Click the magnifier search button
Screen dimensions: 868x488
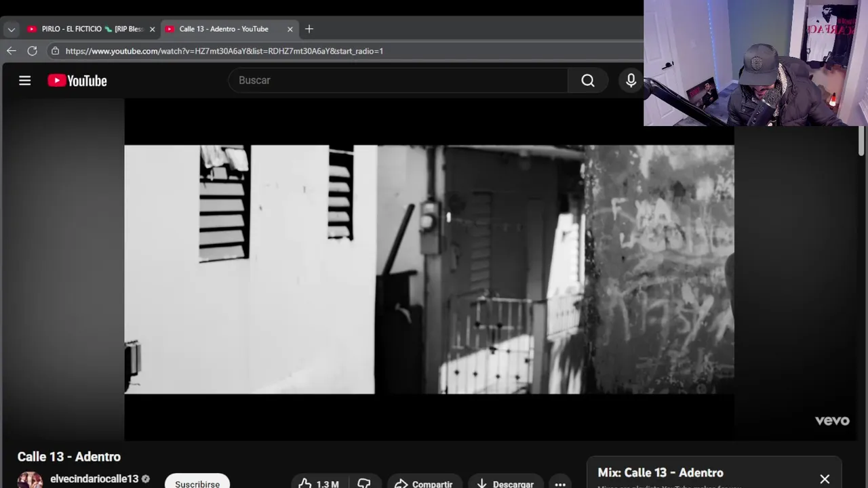[x=588, y=81]
